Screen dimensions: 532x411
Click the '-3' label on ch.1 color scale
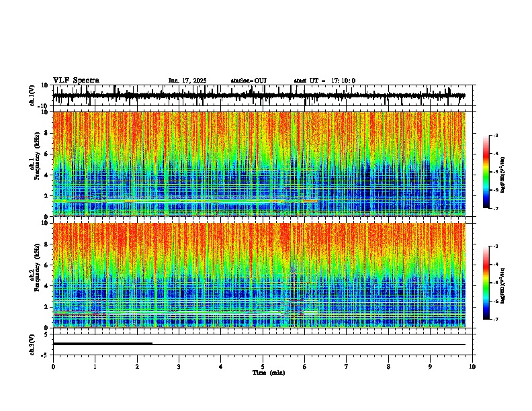(496, 135)
